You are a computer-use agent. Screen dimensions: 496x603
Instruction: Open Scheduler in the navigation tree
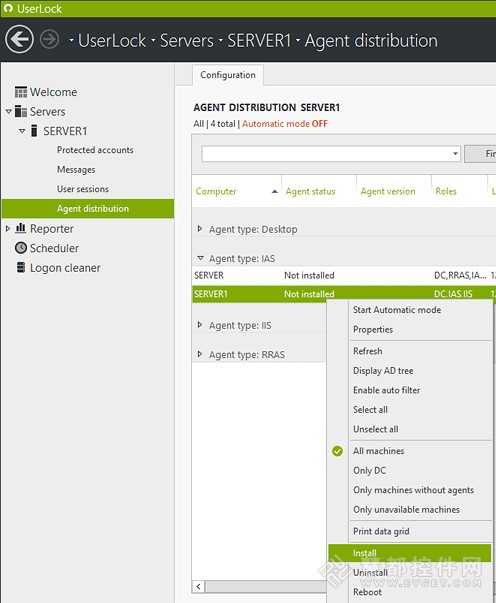coord(54,248)
